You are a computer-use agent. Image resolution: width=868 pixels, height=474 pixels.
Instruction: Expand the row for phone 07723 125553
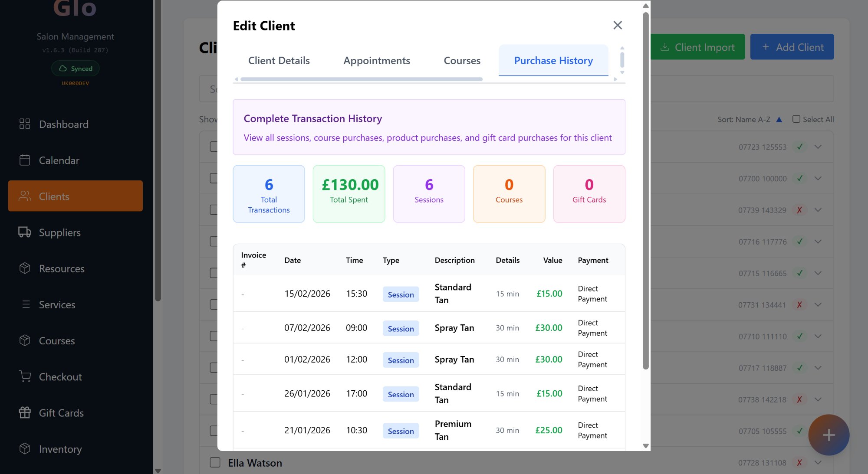[818, 147]
